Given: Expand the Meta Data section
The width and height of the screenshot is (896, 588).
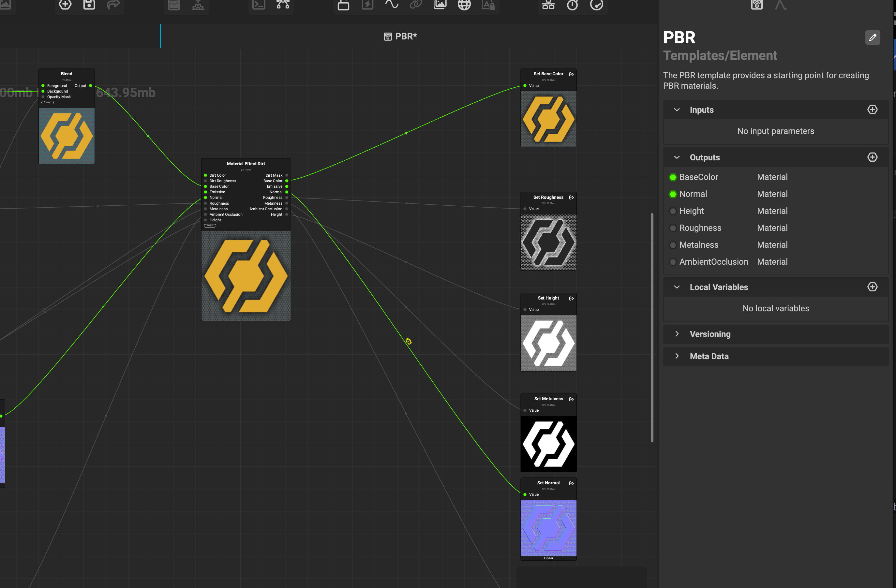Looking at the screenshot, I should click(677, 356).
